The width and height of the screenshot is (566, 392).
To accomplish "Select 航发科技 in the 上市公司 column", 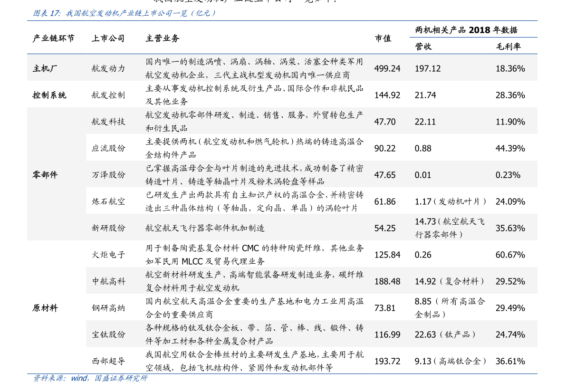I will [110, 121].
